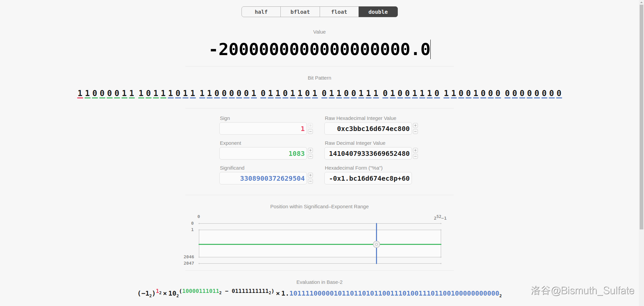Select the double format tab

(x=378, y=12)
